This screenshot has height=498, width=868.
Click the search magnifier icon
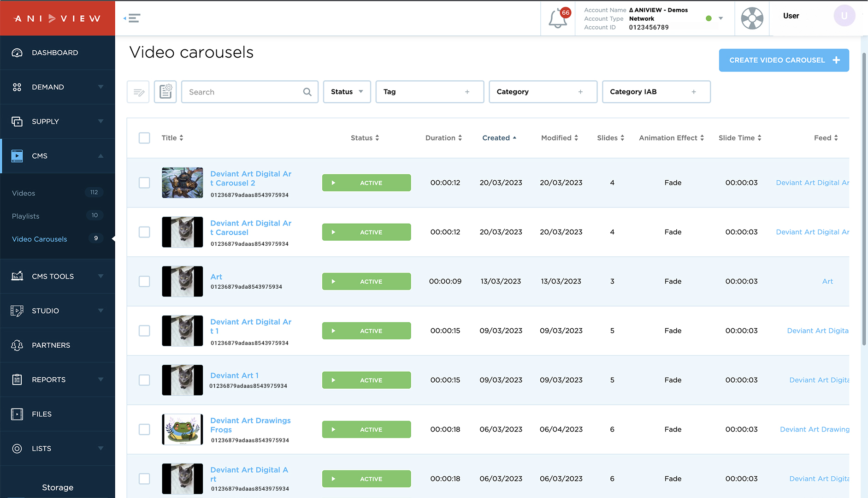[307, 92]
